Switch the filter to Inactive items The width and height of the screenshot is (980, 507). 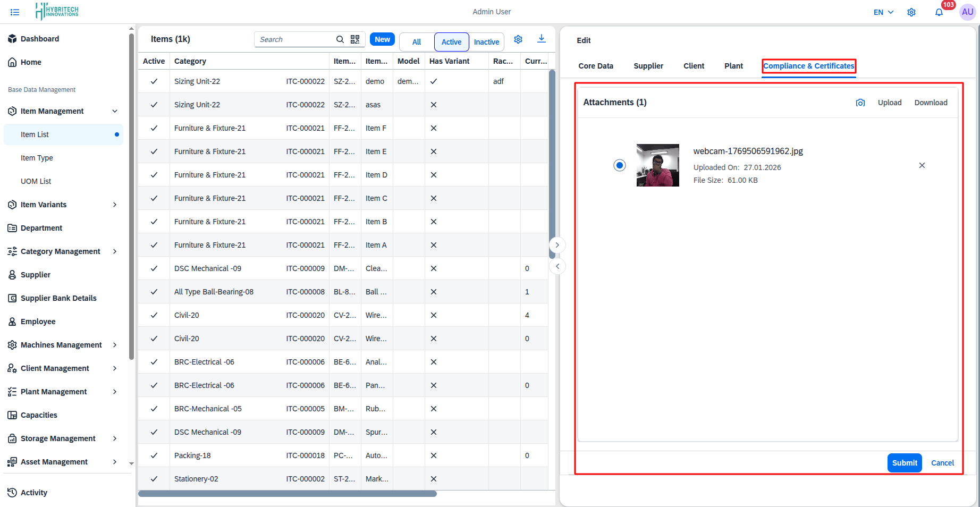pyautogui.click(x=486, y=42)
